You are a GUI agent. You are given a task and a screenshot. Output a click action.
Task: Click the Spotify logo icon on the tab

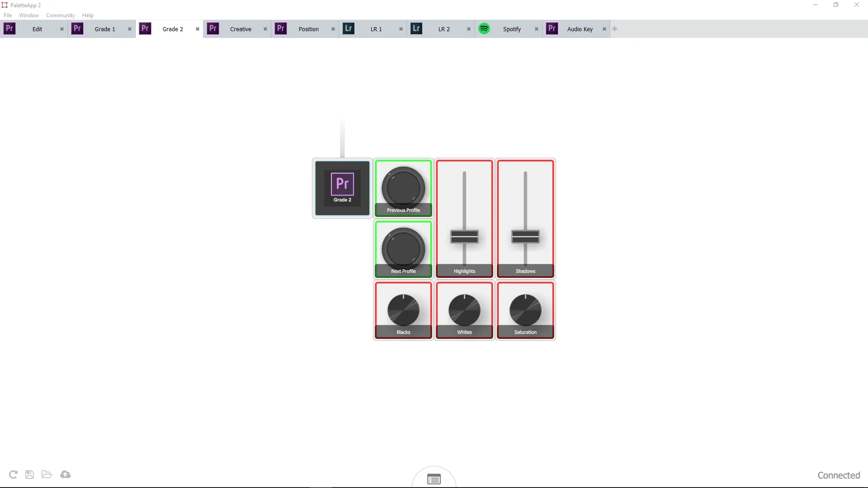(484, 28)
